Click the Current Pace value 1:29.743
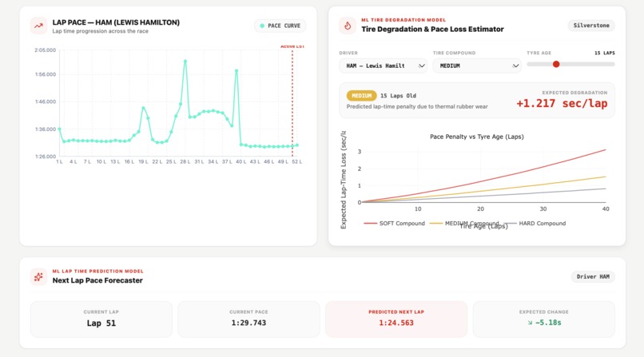644x357 pixels. coord(248,323)
